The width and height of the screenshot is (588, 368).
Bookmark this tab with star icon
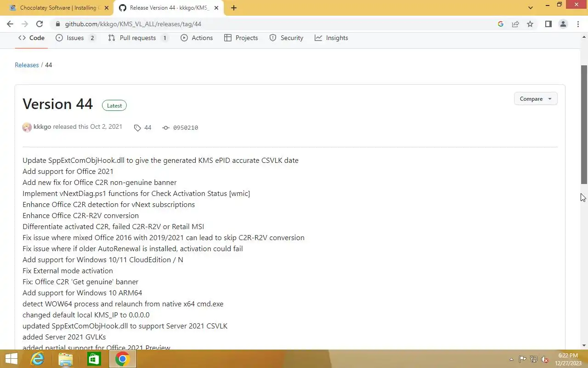tap(530, 24)
